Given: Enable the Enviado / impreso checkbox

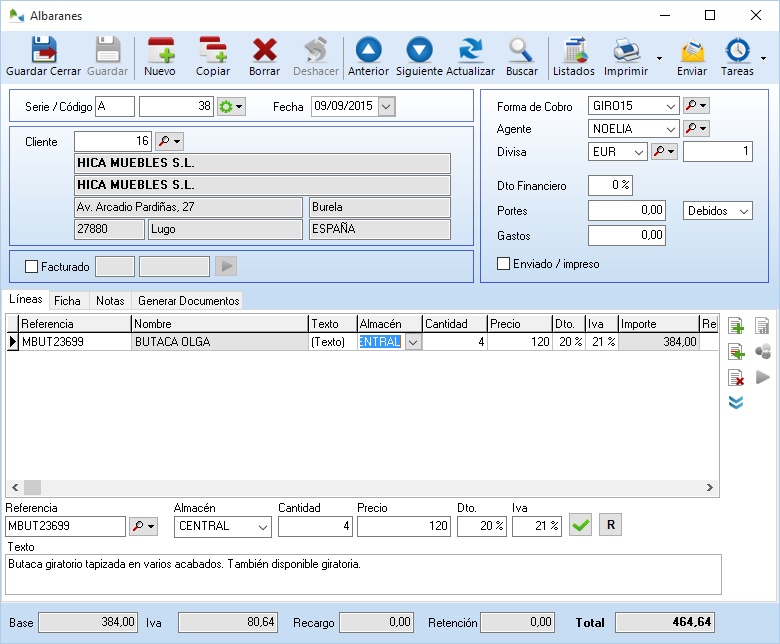Looking at the screenshot, I should tap(504, 264).
